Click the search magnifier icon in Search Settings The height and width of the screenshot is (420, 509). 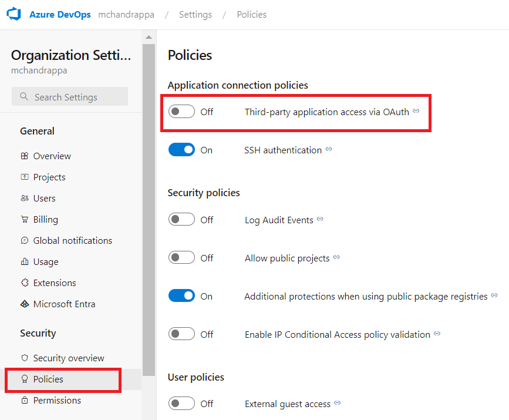click(24, 96)
